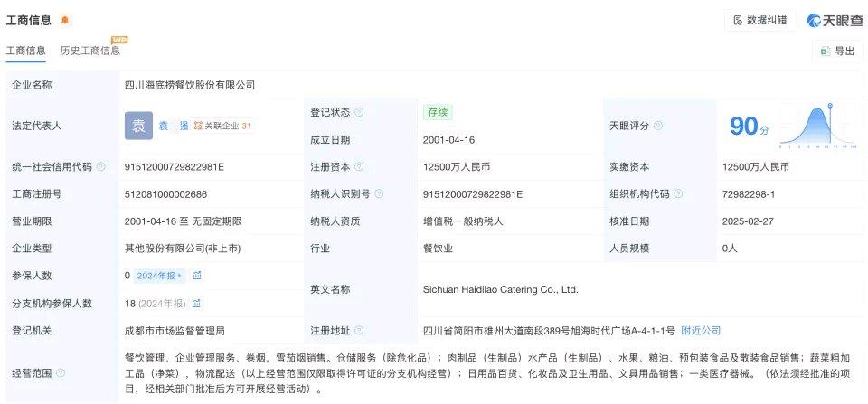The height and width of the screenshot is (404, 868).
Task: Click the score distribution curve chart
Action: pos(817,127)
